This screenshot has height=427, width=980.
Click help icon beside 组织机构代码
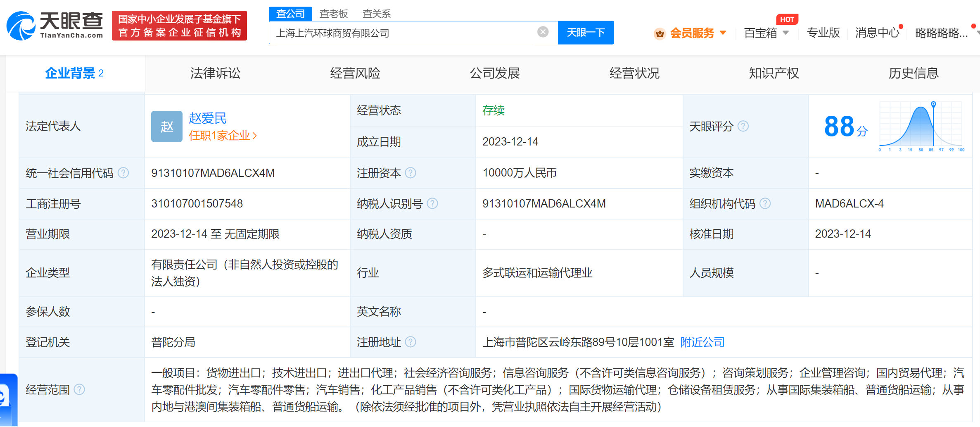[765, 203]
